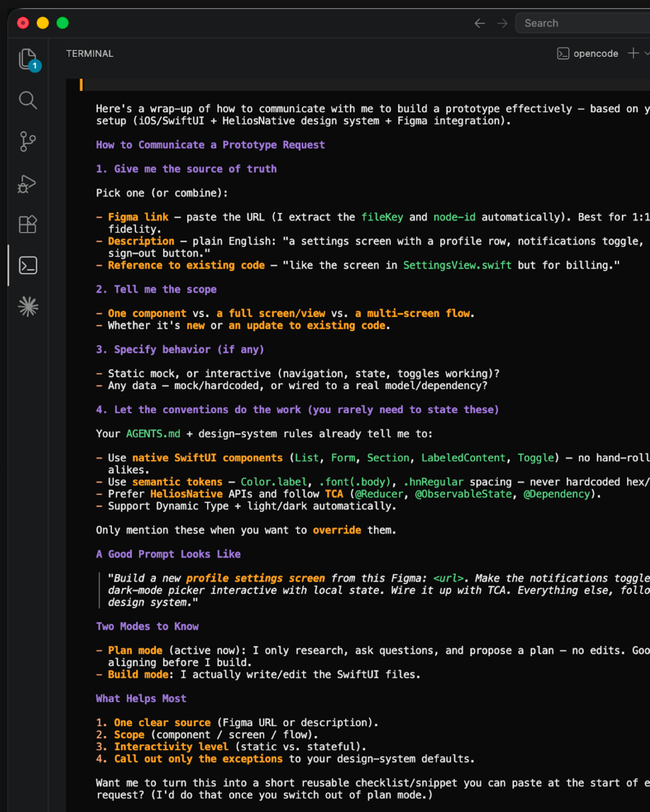Click the "SettingsView.swift" file name
The width and height of the screenshot is (650, 812).
458,265
